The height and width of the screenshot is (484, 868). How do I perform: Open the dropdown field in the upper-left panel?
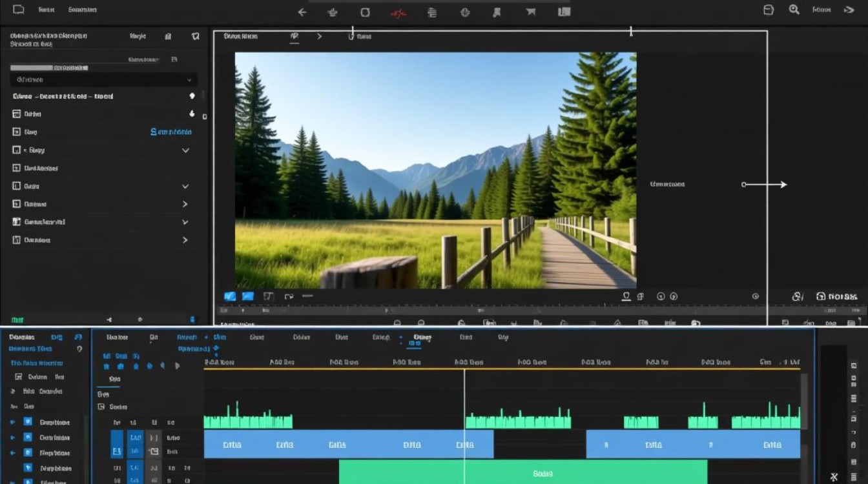(104, 79)
